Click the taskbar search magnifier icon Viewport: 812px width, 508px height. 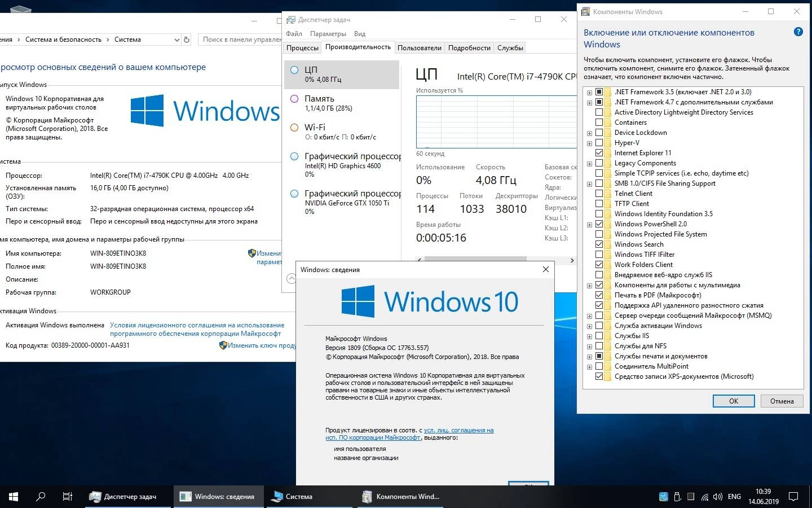(x=41, y=497)
